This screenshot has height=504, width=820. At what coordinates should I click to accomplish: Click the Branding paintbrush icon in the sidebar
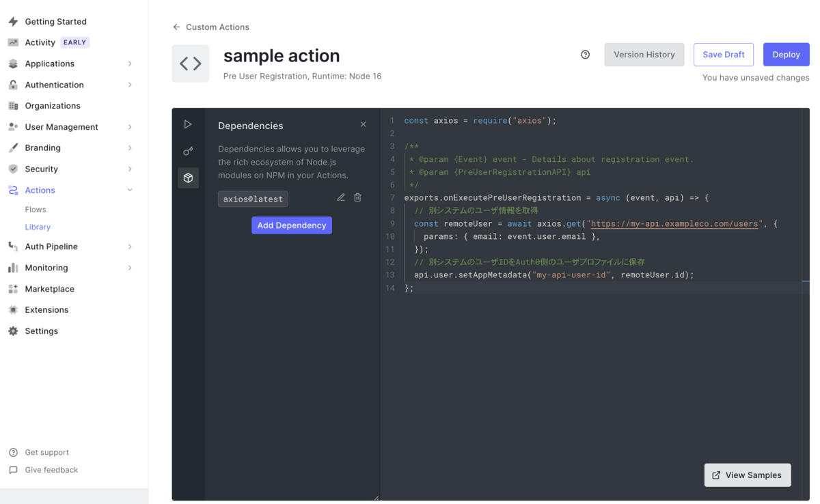(14, 148)
